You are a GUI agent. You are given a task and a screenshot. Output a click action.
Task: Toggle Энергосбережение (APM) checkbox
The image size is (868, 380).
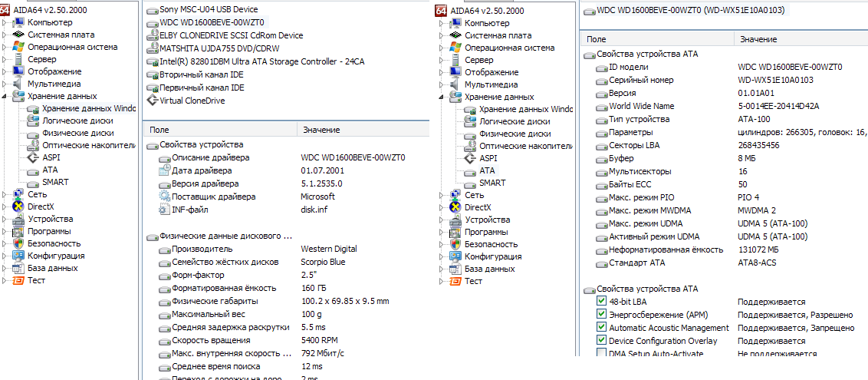tap(602, 314)
